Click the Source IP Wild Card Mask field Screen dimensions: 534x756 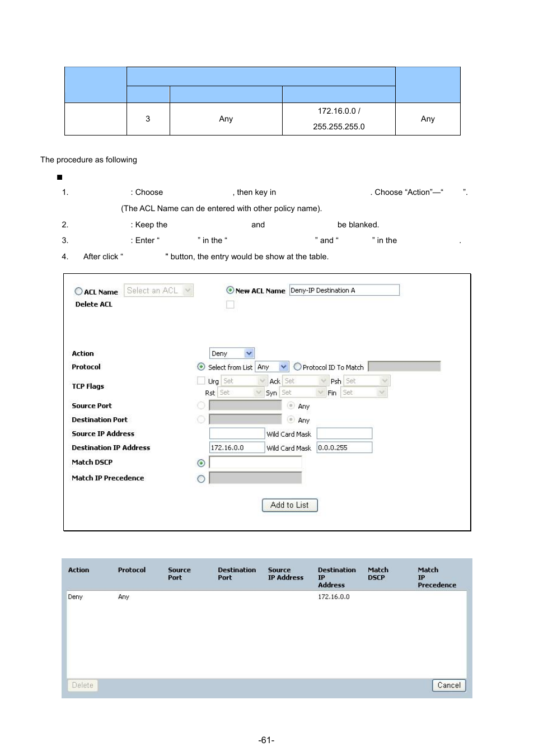pyautogui.click(x=344, y=433)
